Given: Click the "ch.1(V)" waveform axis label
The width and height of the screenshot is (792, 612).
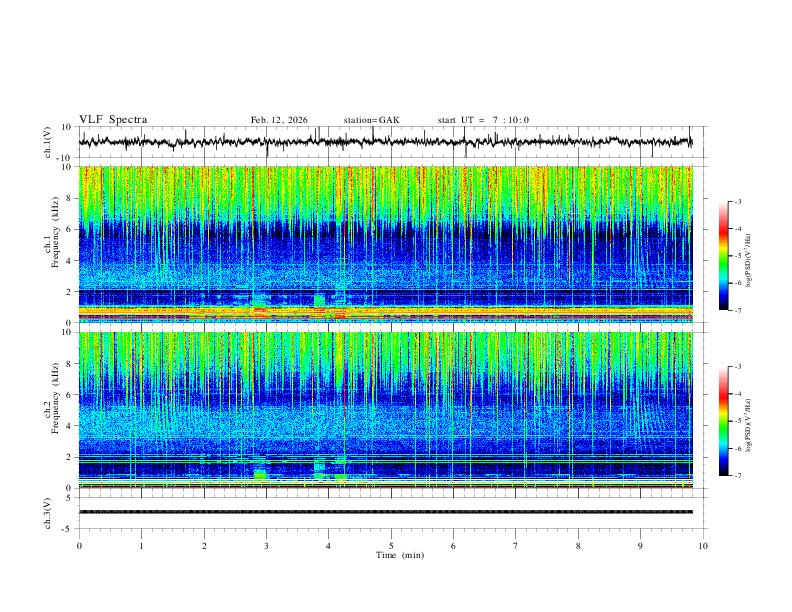Looking at the screenshot, I should coord(48,142).
